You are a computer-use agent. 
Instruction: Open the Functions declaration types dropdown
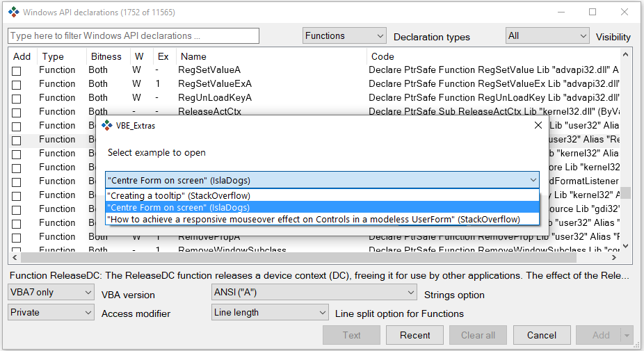(344, 35)
